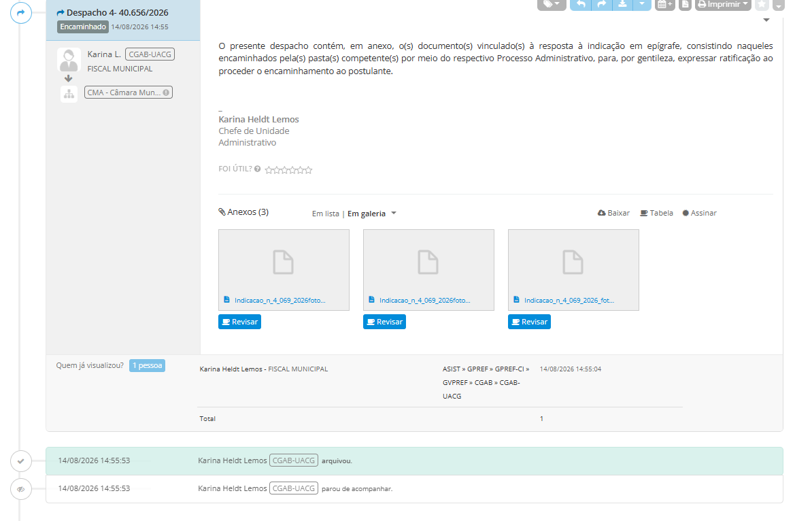Viewport: 812px width, 521px height.
Task: Toggle the favorite star button
Action: point(762,4)
